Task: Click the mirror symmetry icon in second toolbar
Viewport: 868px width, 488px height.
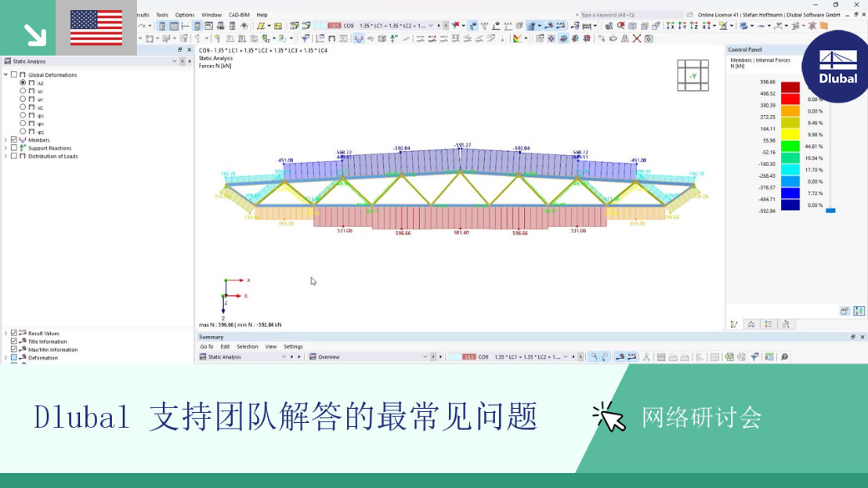Action: tap(625, 38)
